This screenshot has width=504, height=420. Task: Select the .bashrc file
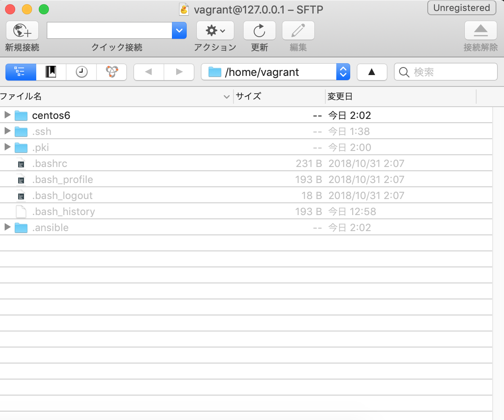[x=50, y=164]
